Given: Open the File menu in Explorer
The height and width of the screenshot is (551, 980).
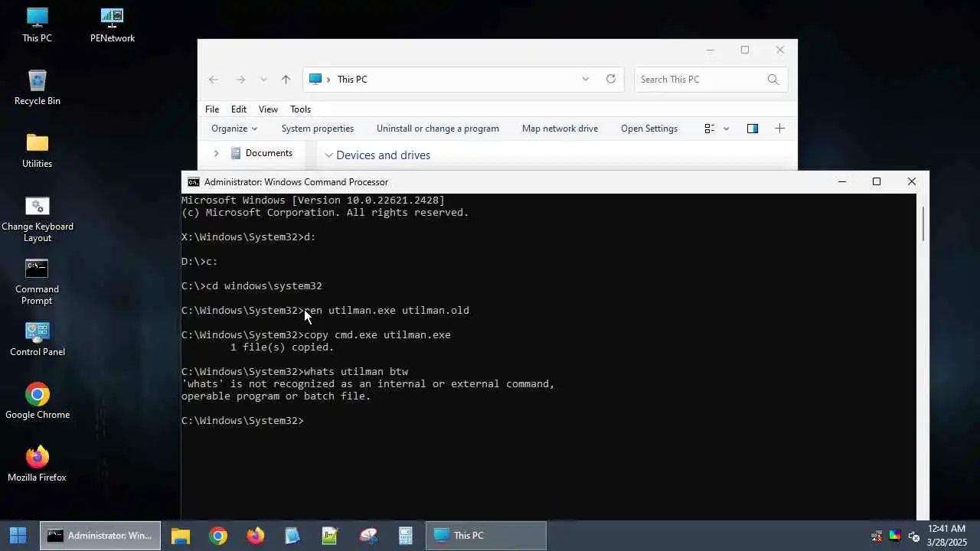Looking at the screenshot, I should click(212, 109).
